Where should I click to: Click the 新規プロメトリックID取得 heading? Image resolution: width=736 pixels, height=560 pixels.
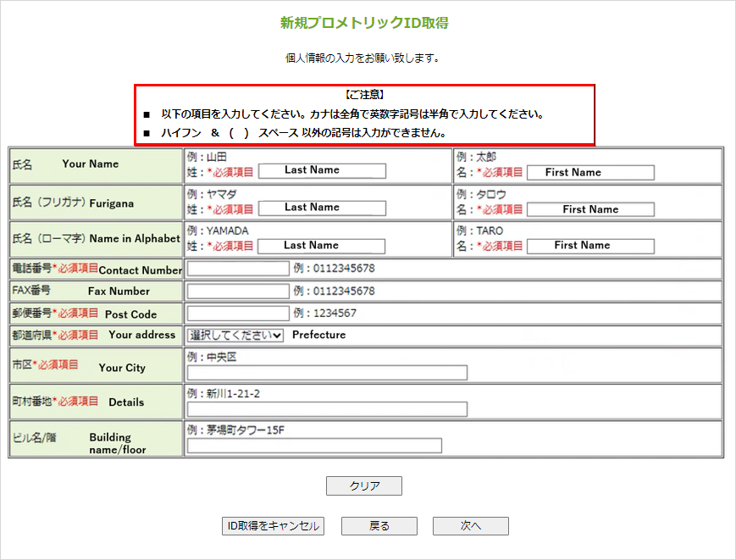point(364,23)
